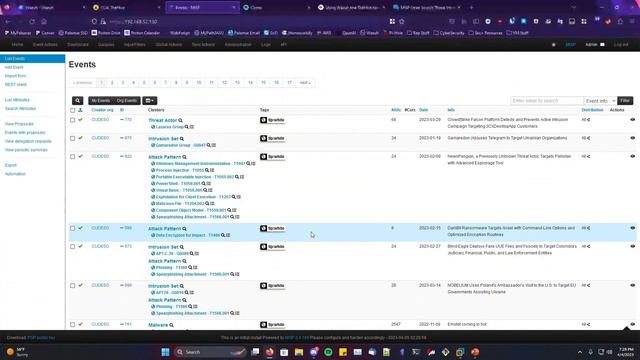
Task: View the Gamaredon Telegram event via its eye icon
Action: click(x=633, y=138)
